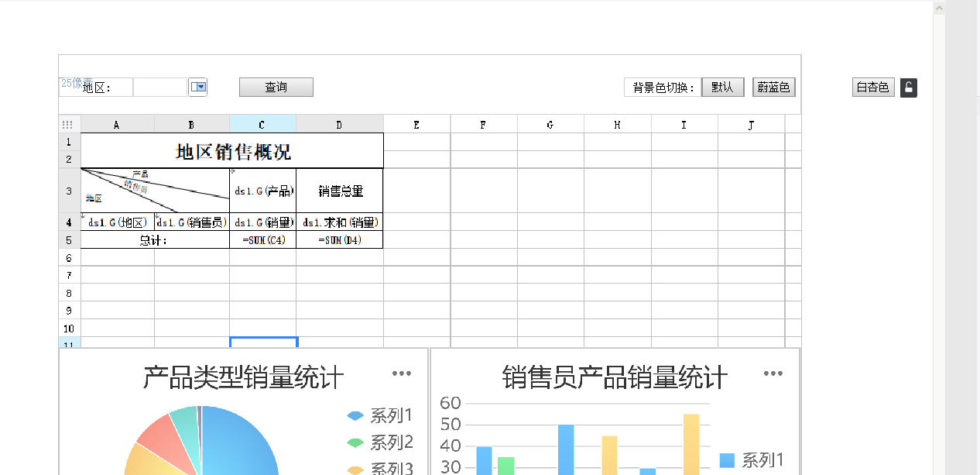Select column I header
This screenshot has height=475, width=980.
[x=684, y=124]
